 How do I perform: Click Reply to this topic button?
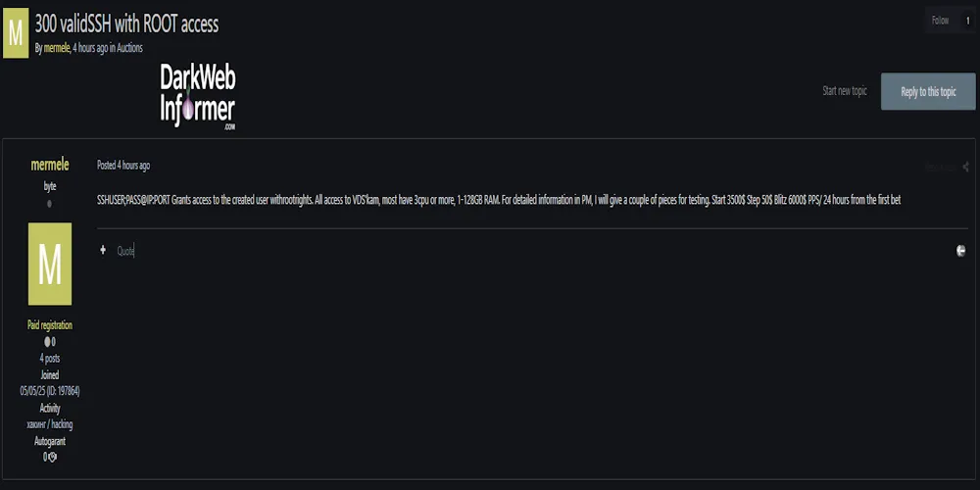(x=928, y=91)
